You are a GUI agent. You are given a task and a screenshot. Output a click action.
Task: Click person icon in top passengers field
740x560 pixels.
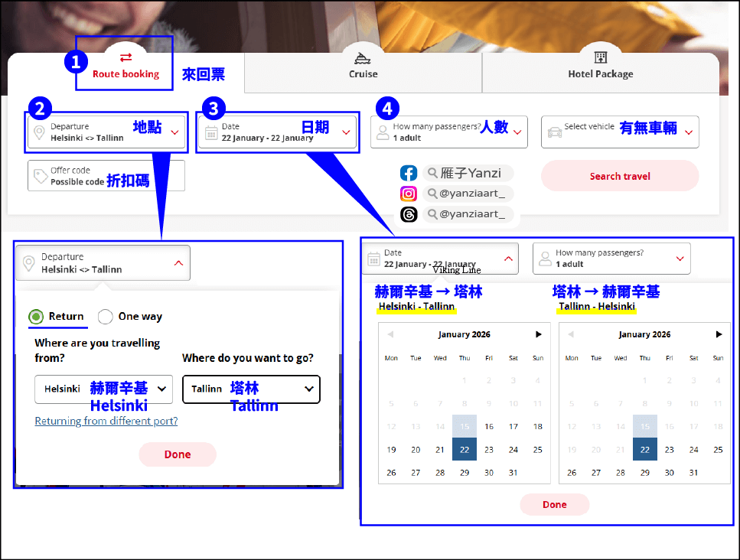point(383,132)
